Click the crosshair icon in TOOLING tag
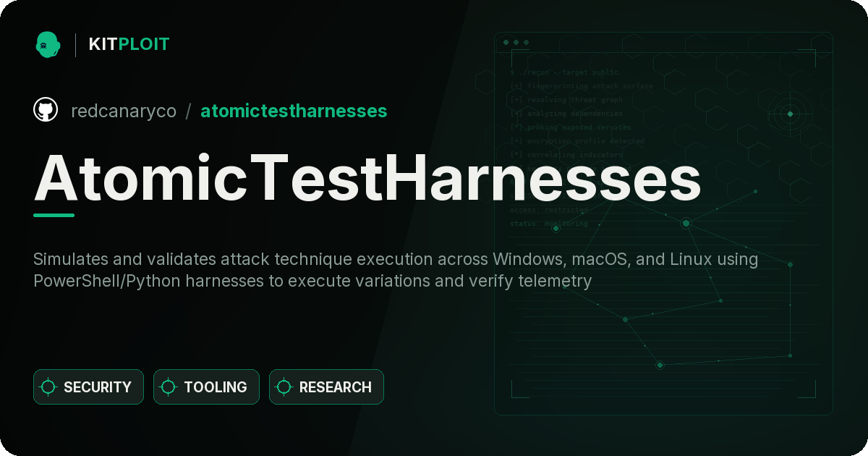 (x=169, y=387)
